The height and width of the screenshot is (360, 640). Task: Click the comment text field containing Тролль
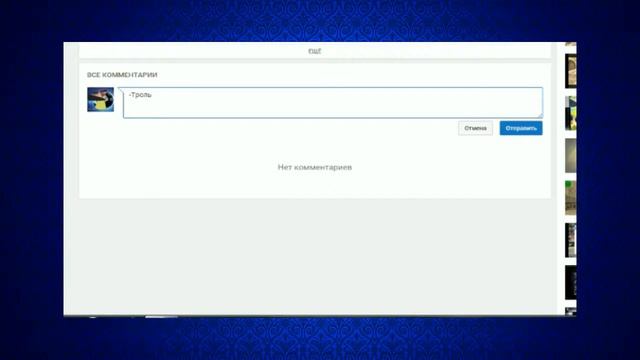333,102
